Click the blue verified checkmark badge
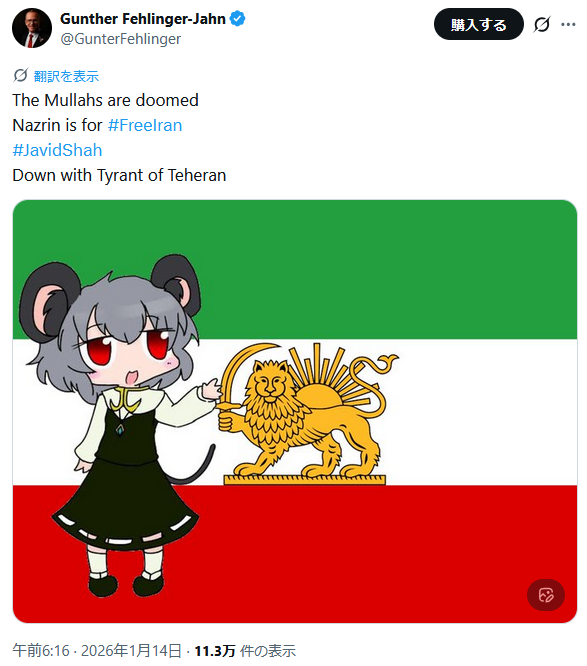587x666 pixels. click(x=237, y=19)
